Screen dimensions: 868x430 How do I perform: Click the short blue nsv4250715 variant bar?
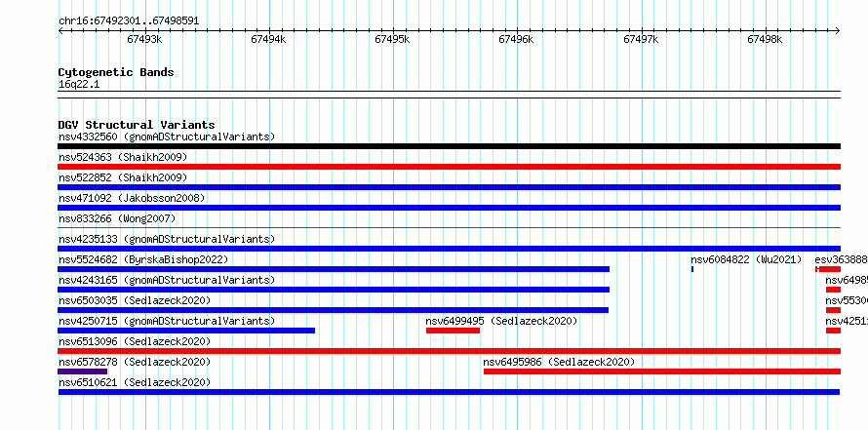click(x=186, y=331)
